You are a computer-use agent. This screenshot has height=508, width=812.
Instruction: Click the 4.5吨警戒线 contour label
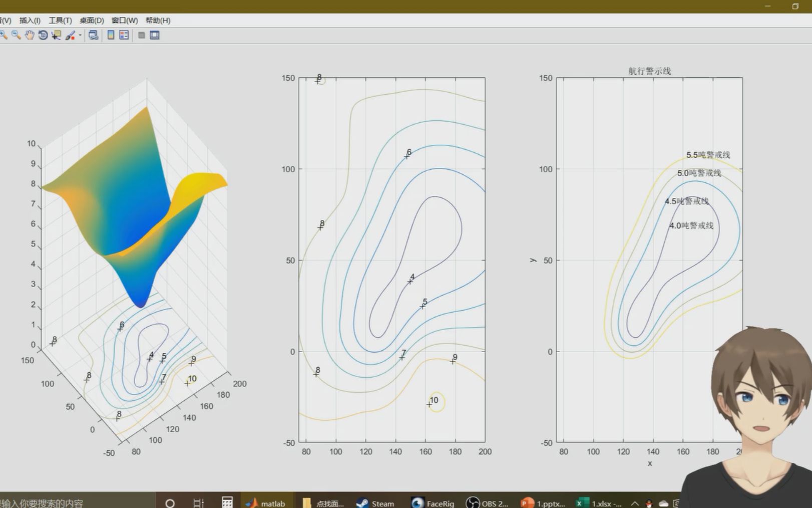[x=686, y=201]
